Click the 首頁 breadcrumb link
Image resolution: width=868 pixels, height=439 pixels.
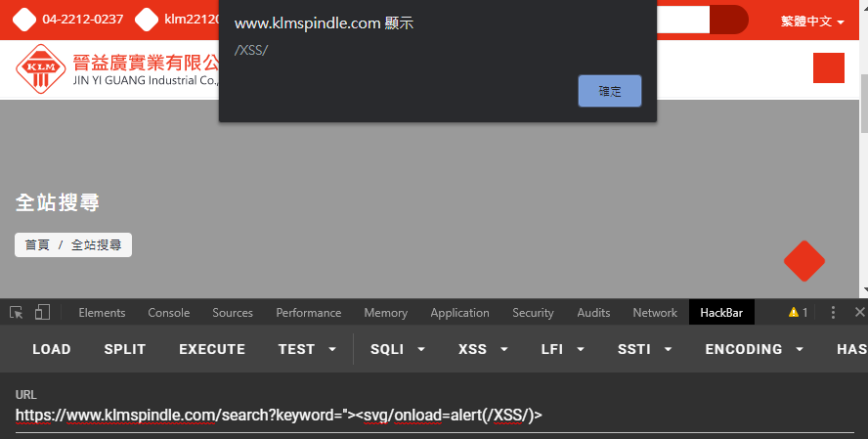pyautogui.click(x=37, y=244)
